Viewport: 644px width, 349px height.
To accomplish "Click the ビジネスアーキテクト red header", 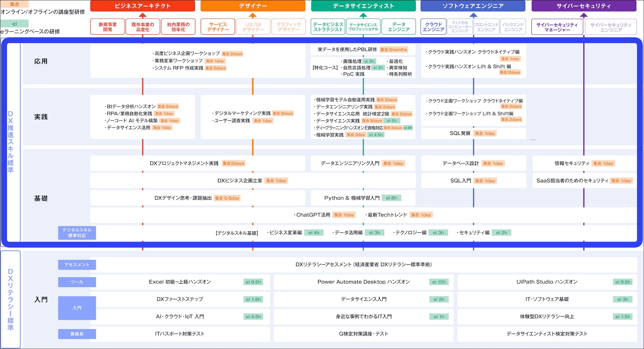I will point(142,6).
